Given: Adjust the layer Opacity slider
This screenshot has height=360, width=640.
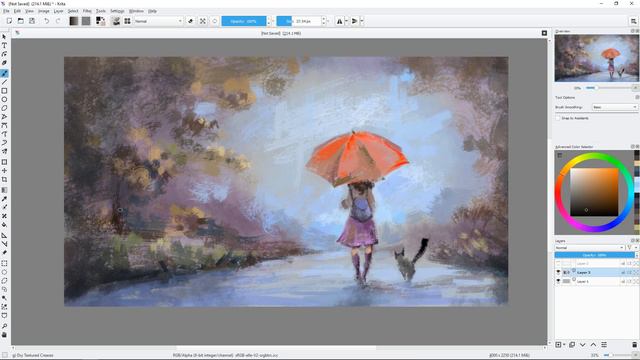Looking at the screenshot, I should coord(594,255).
